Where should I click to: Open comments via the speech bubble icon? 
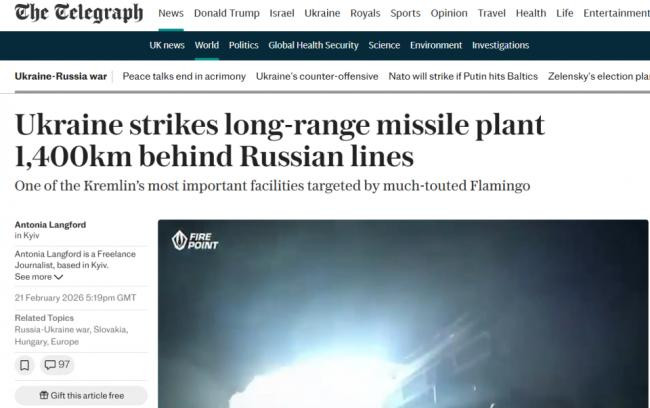pos(50,365)
